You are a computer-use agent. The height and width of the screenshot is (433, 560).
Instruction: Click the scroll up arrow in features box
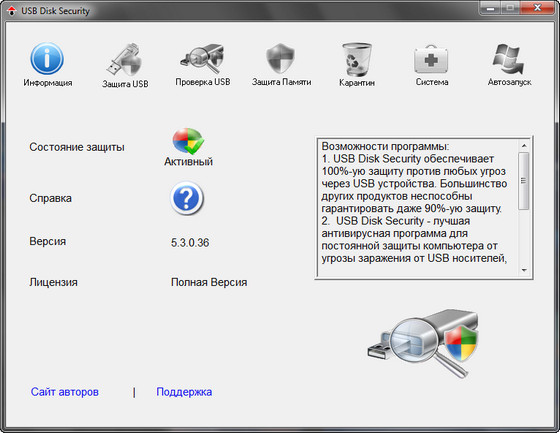coord(524,146)
